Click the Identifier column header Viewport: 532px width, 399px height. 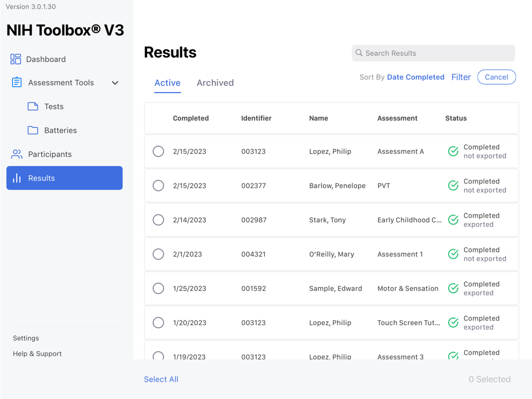(x=256, y=118)
